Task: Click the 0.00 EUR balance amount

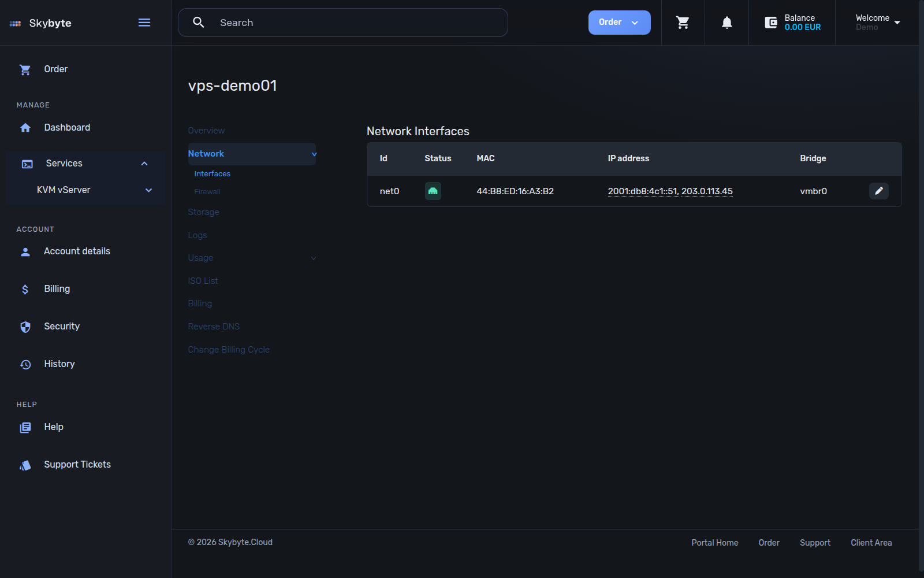Action: coord(803,27)
